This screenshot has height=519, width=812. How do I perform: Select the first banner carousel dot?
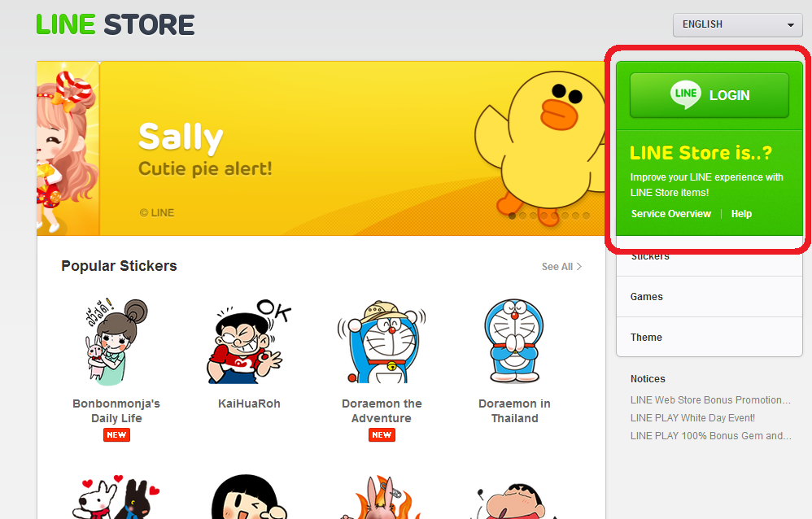coord(512,216)
